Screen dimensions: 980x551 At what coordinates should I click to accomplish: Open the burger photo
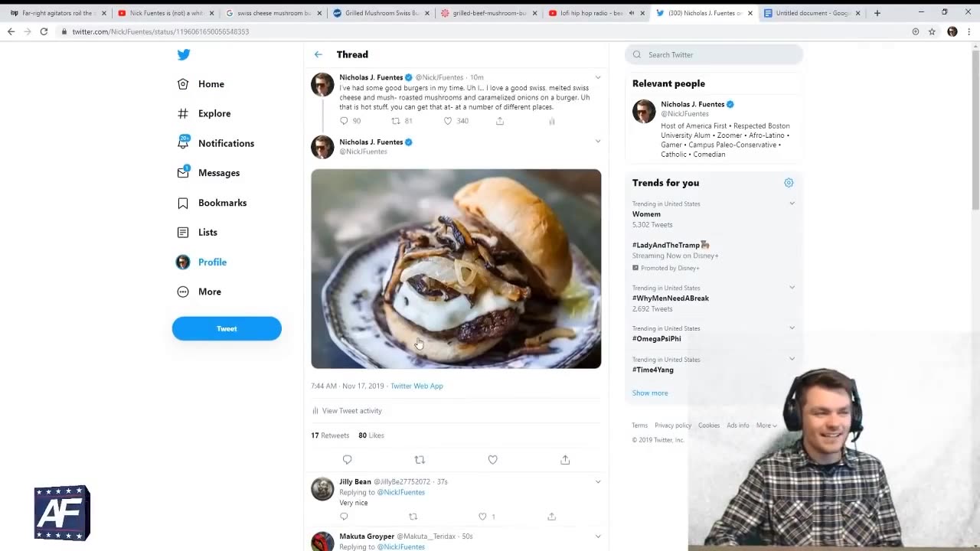[456, 269]
